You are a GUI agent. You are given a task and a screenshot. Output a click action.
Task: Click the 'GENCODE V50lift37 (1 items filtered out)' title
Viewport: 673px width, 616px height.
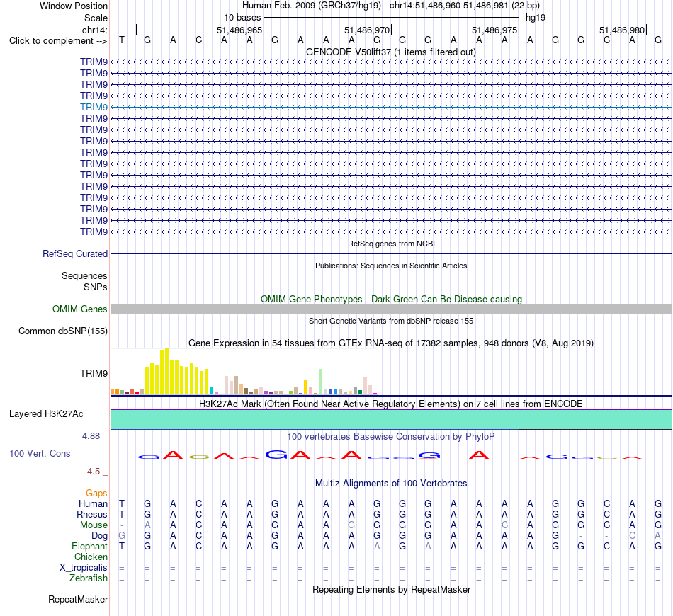click(391, 52)
